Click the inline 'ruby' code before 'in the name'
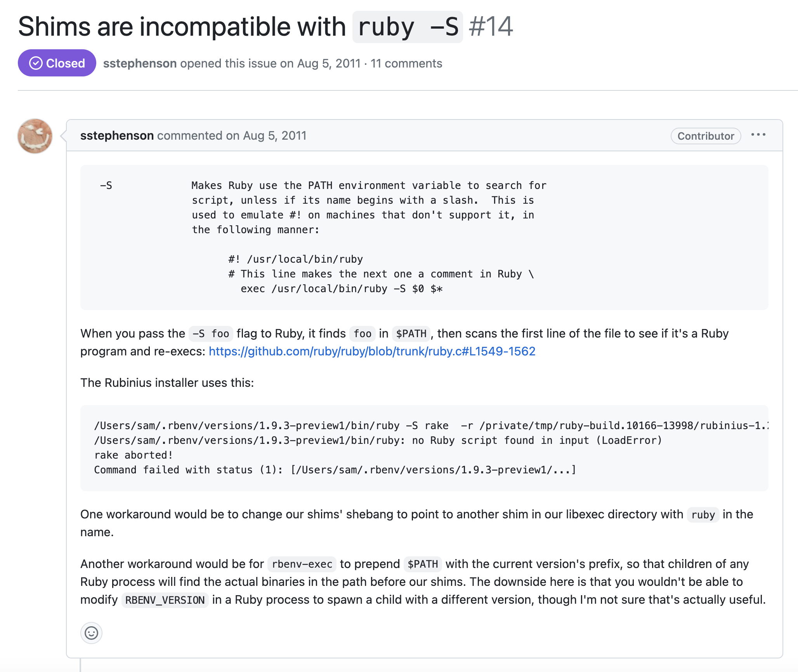Screen dimensions: 798x672 (x=703, y=515)
